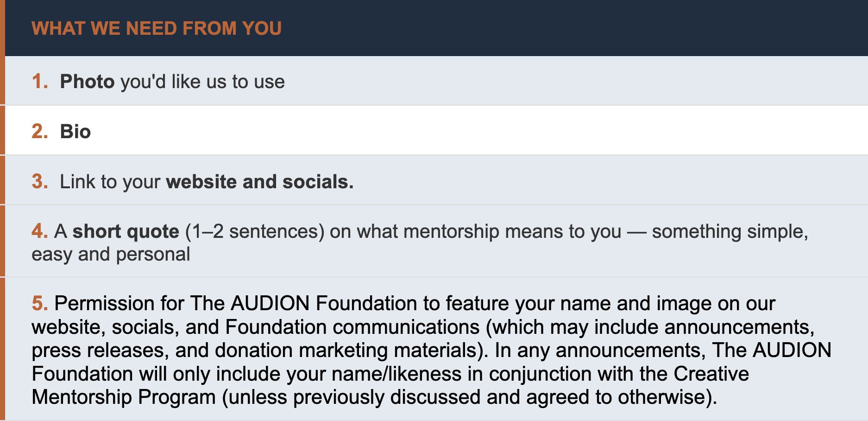This screenshot has height=421, width=868.
Task: Click the 'Mentorship Program' text in last line
Action: tap(124, 397)
